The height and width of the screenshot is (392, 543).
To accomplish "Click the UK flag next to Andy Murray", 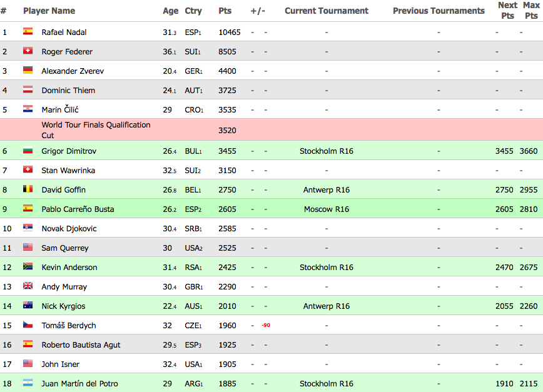I will [28, 286].
